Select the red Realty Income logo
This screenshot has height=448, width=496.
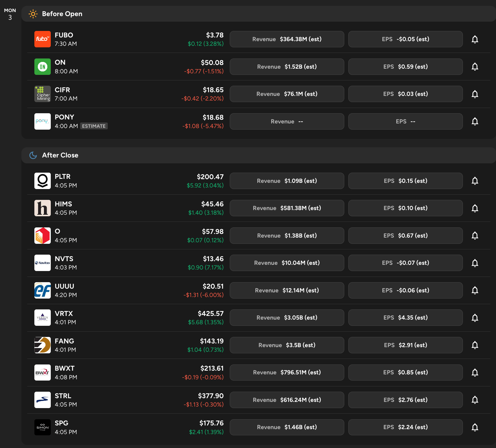42,235
